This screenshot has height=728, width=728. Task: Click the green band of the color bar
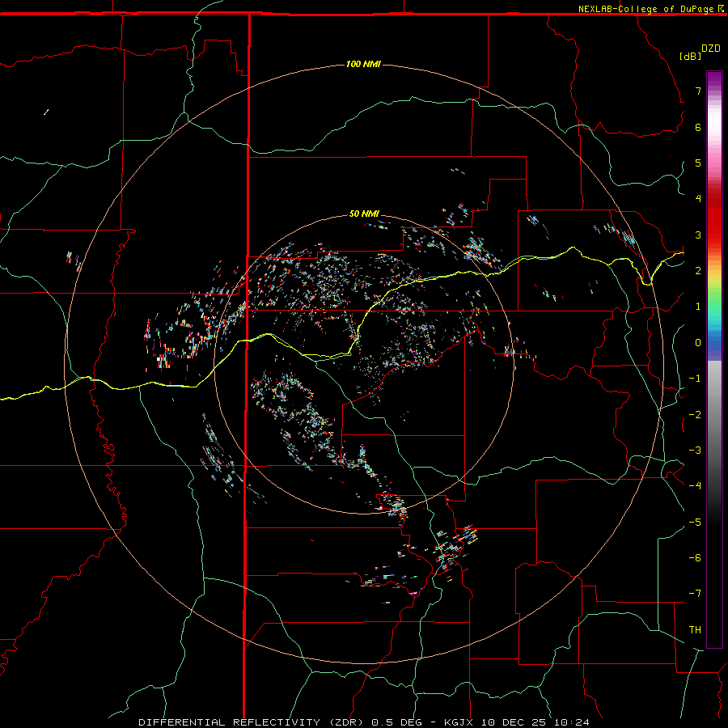point(714,297)
